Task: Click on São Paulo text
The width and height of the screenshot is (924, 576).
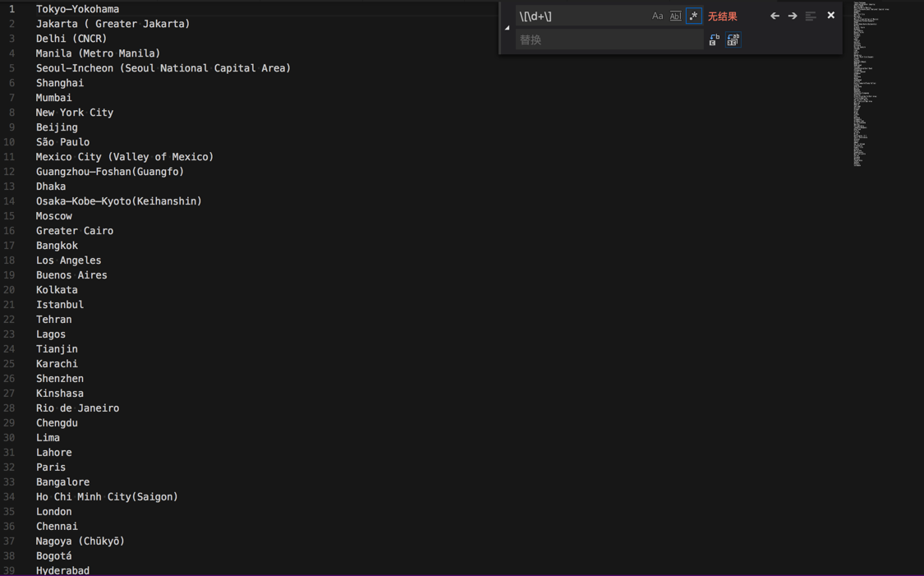Action: pos(62,141)
